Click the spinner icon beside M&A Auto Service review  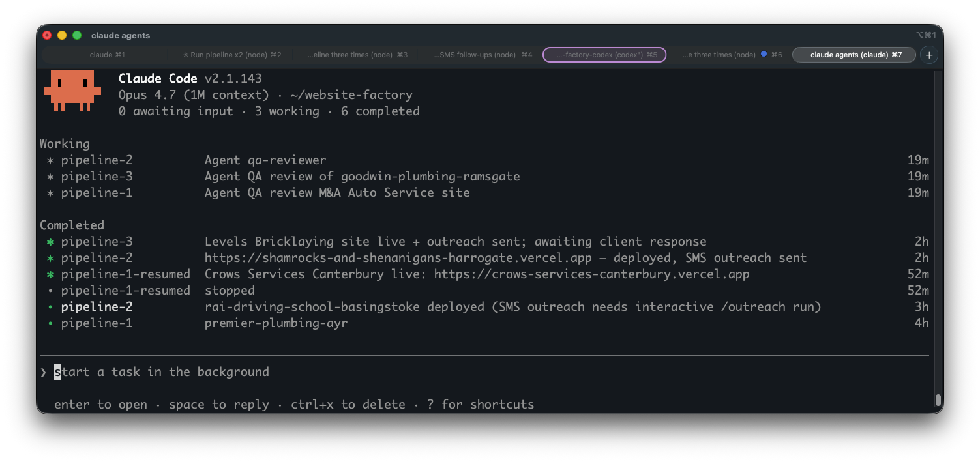pyautogui.click(x=50, y=193)
